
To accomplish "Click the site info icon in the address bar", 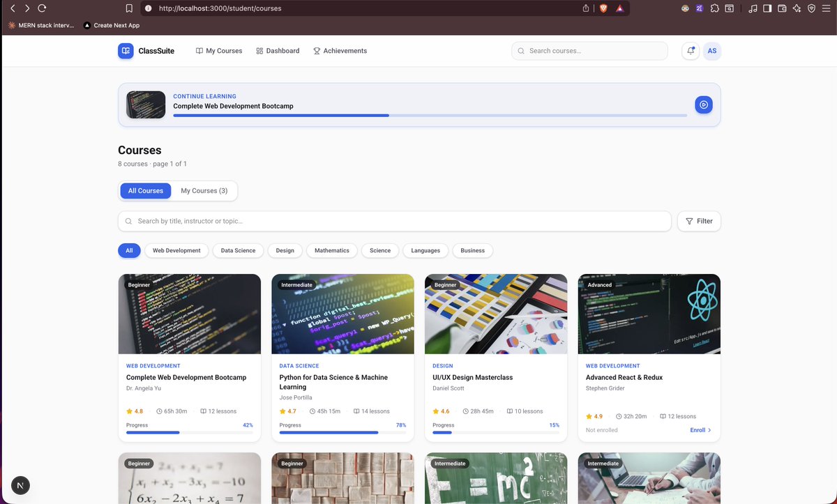I will [148, 8].
